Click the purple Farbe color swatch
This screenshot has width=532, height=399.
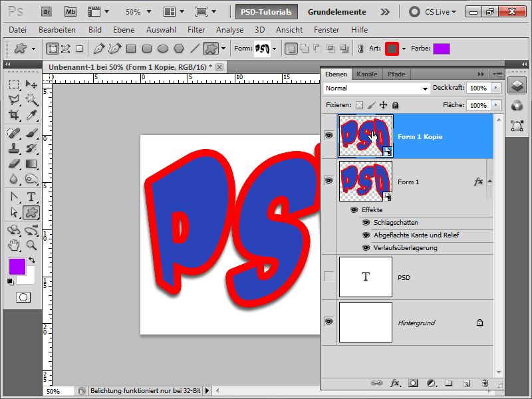coord(441,48)
